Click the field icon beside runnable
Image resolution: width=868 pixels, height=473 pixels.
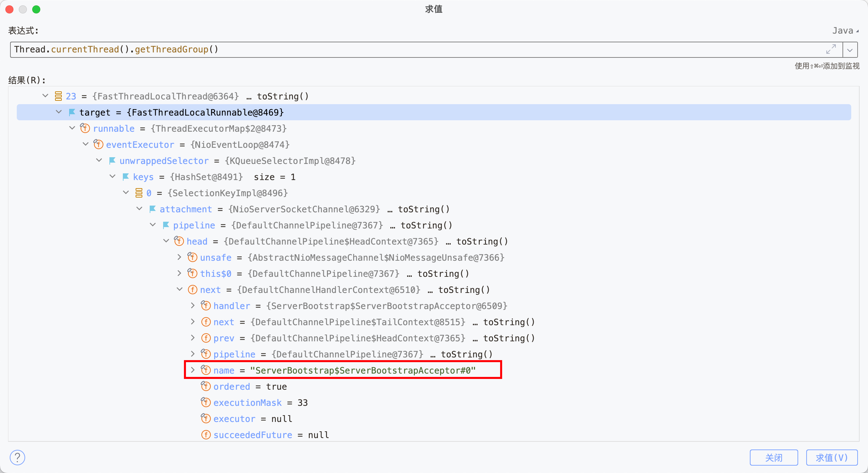pyautogui.click(x=85, y=128)
